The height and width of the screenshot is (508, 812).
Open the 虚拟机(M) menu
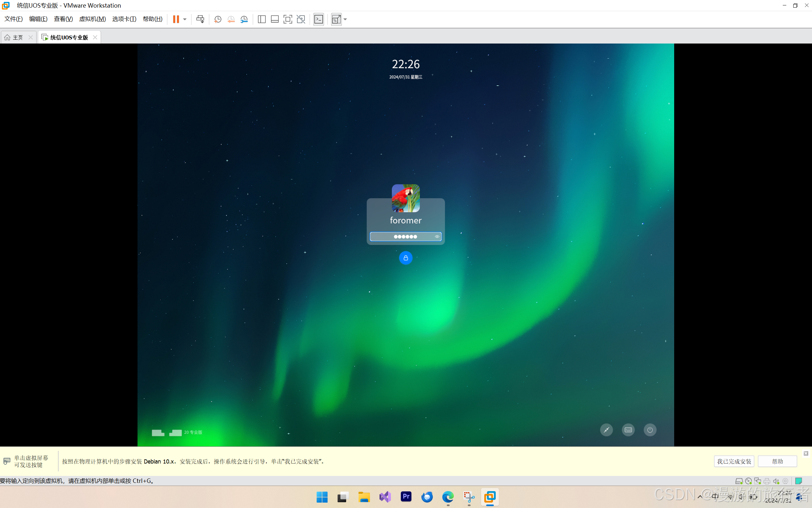pyautogui.click(x=92, y=19)
